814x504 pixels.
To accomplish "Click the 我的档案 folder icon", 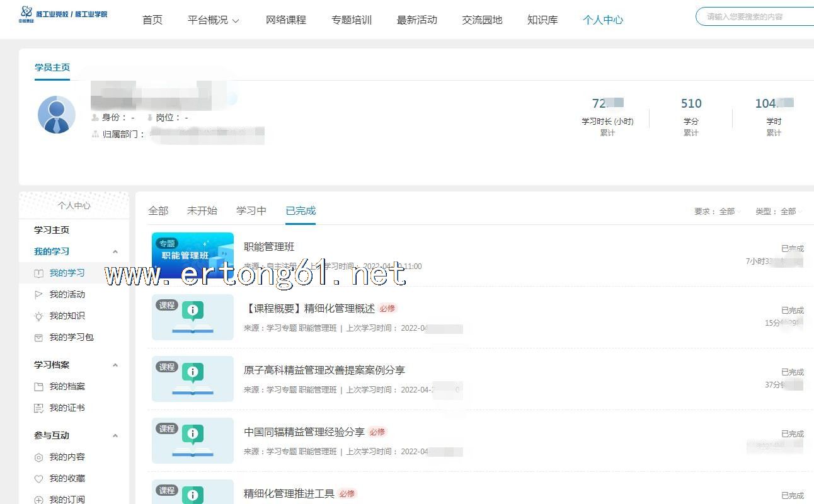I will pyautogui.click(x=38, y=387).
